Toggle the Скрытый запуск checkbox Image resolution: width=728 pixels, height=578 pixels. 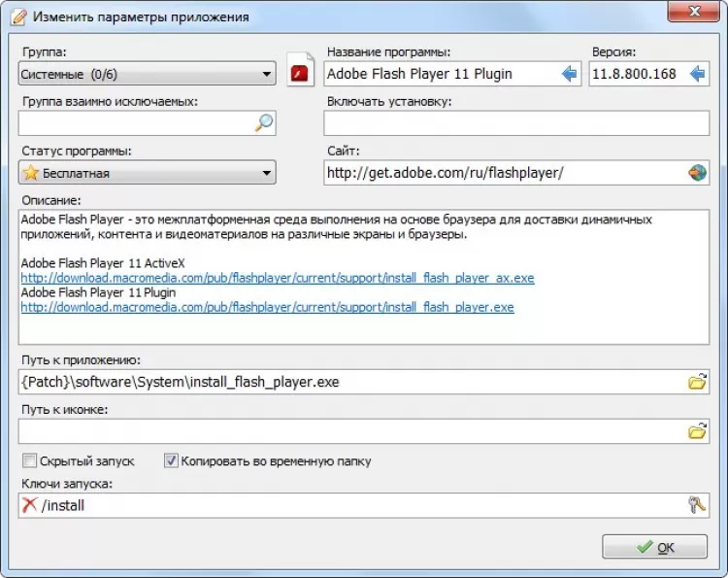pos(29,460)
